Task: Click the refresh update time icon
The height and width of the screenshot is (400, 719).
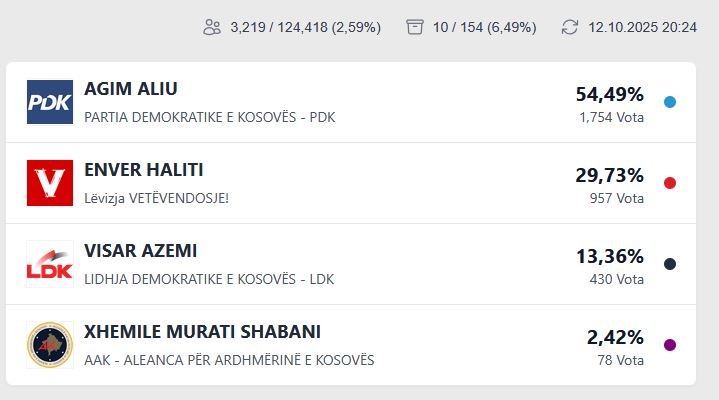Action: pos(570,27)
